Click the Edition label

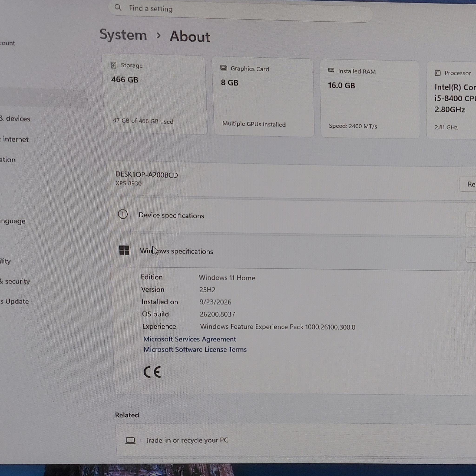[152, 277]
